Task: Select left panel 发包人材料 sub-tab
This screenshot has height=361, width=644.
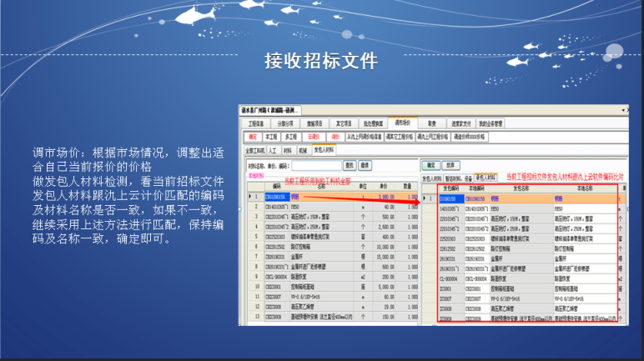Action: click(x=324, y=150)
